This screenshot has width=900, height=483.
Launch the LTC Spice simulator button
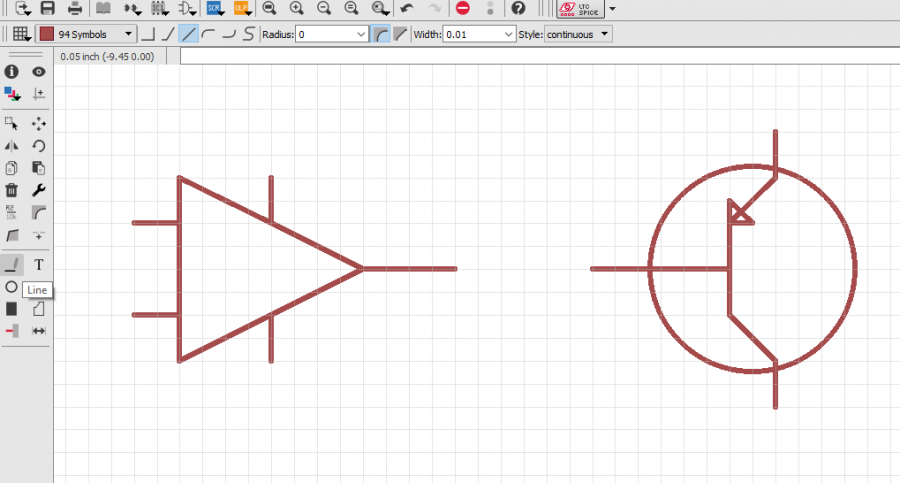580,9
